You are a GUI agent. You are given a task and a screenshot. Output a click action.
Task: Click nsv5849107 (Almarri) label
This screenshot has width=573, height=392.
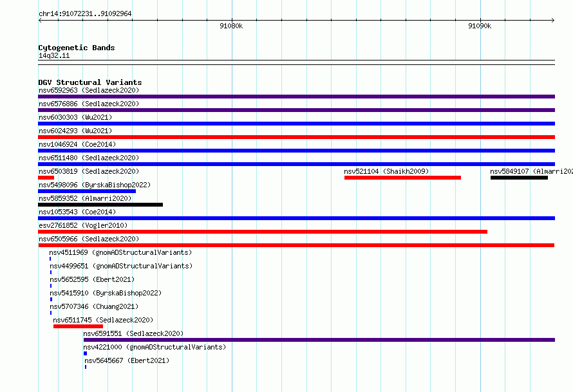(x=531, y=171)
